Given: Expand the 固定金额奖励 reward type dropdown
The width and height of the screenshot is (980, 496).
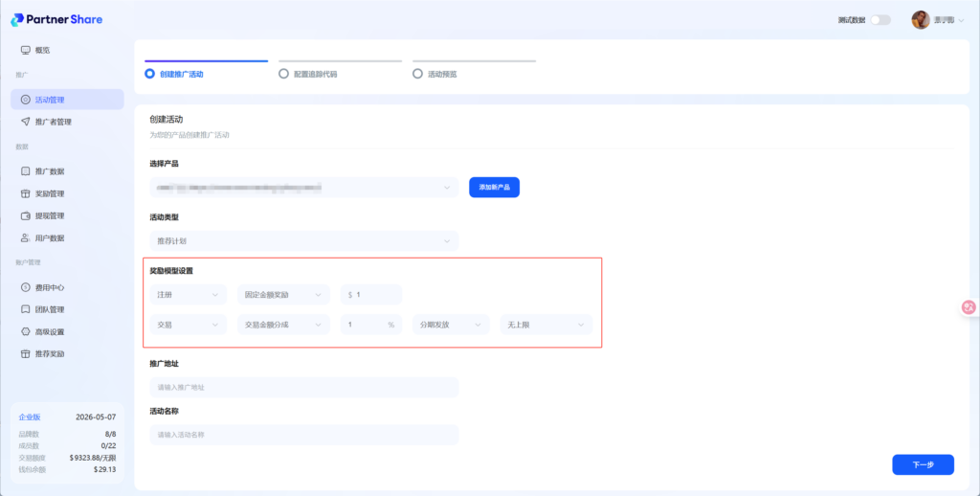Looking at the screenshot, I should (x=283, y=295).
